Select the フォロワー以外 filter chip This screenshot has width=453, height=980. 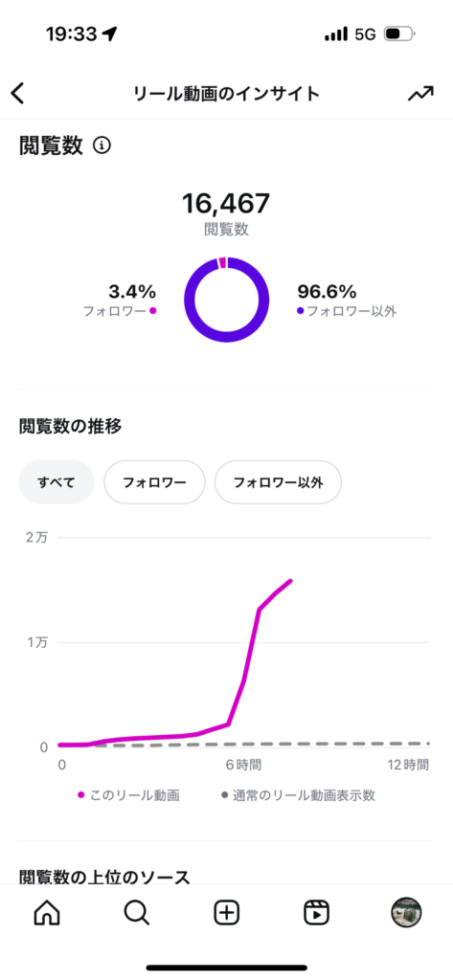click(278, 482)
